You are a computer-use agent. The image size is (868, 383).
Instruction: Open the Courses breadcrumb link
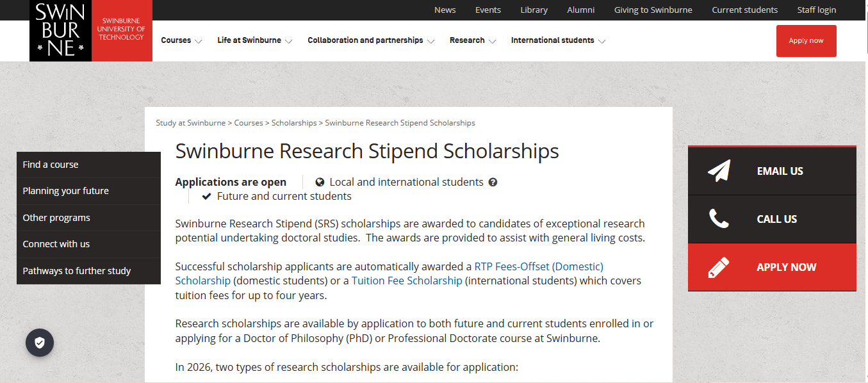pos(249,122)
